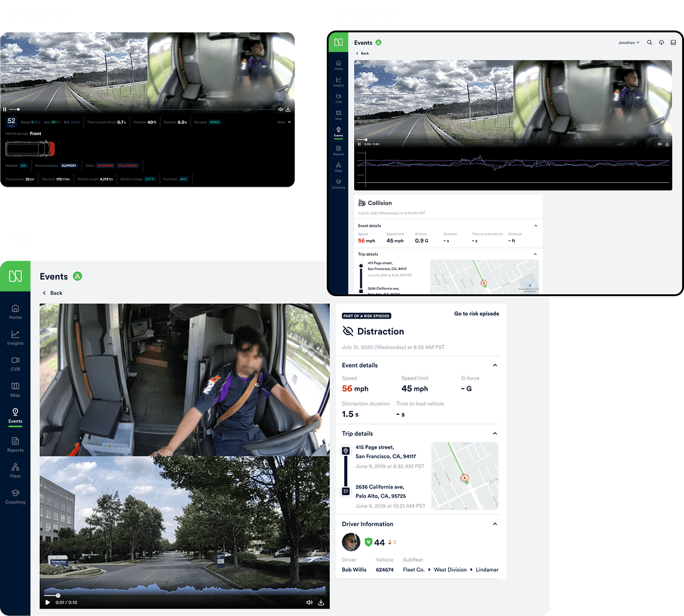Go Back in the Distraction window
This screenshot has width=684, height=616.
[x=52, y=292]
